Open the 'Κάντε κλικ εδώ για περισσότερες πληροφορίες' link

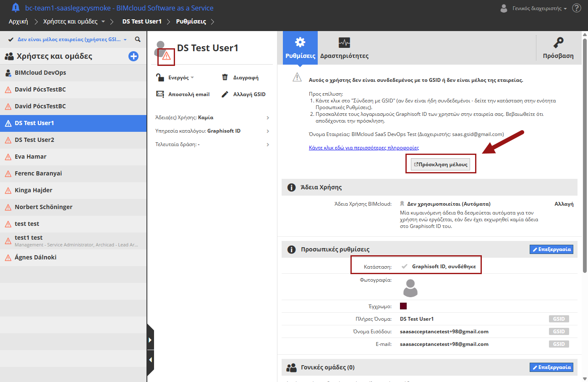pos(364,148)
